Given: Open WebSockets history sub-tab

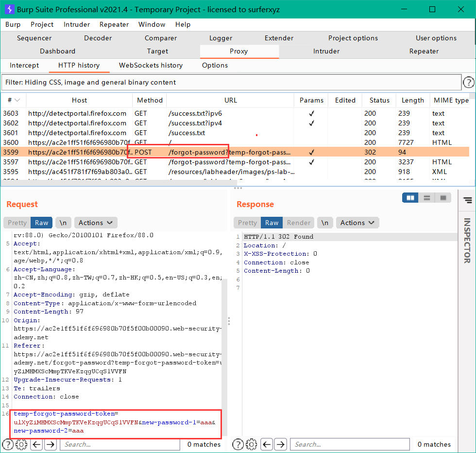Looking at the screenshot, I should point(151,65).
